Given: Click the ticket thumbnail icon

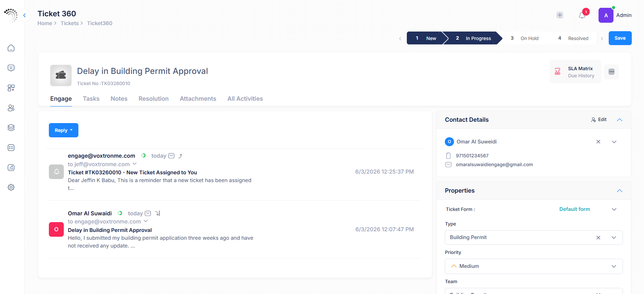Looking at the screenshot, I should [x=61, y=75].
